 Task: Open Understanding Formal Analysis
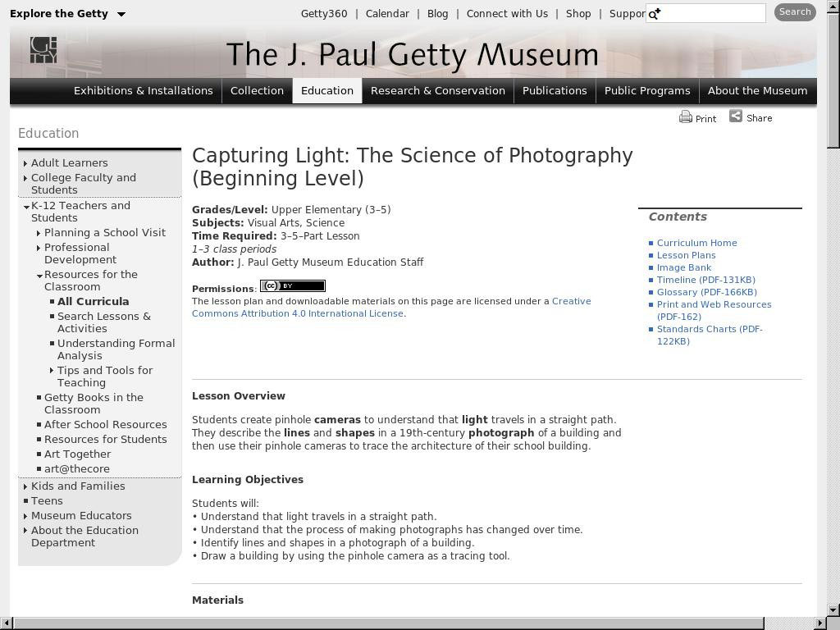coord(116,349)
